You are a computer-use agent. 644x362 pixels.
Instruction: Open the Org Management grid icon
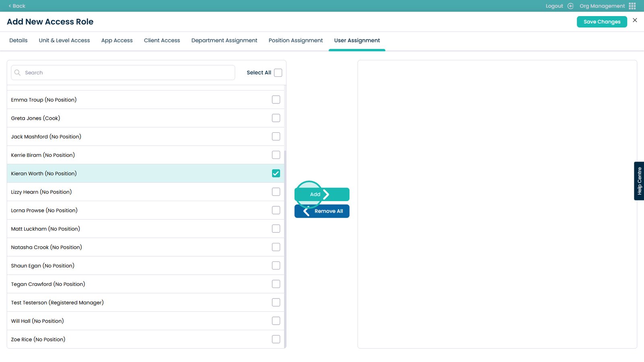coord(632,6)
